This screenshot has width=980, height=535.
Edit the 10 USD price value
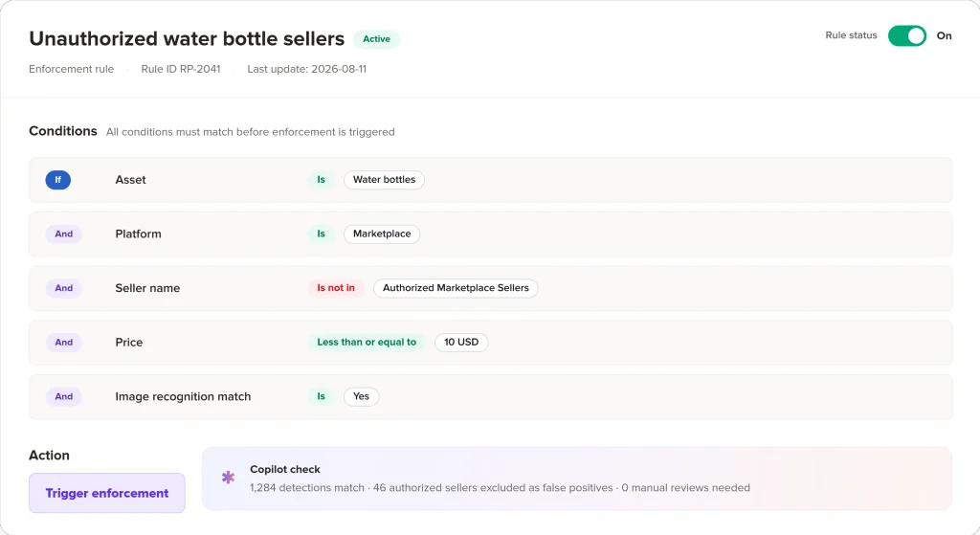coord(461,343)
